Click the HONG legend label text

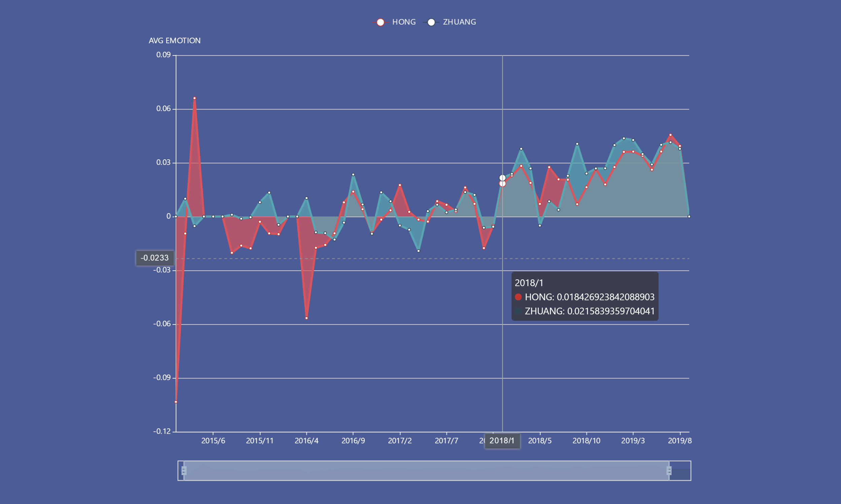click(x=404, y=22)
